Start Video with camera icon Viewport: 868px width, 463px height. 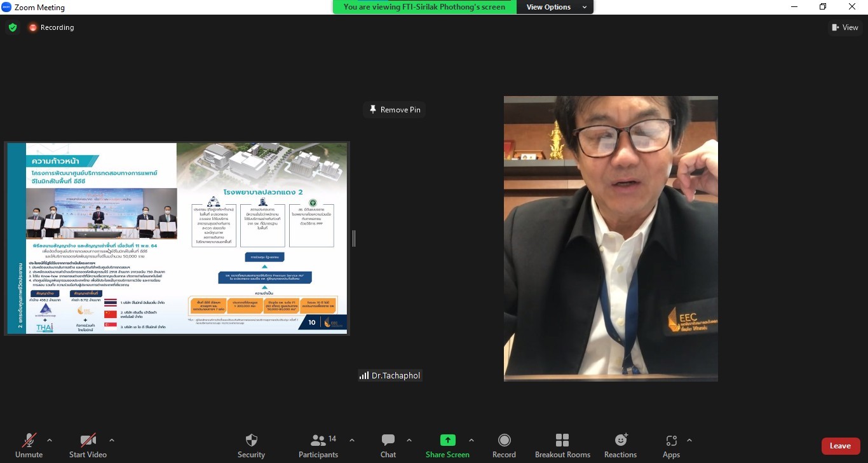pyautogui.click(x=88, y=445)
